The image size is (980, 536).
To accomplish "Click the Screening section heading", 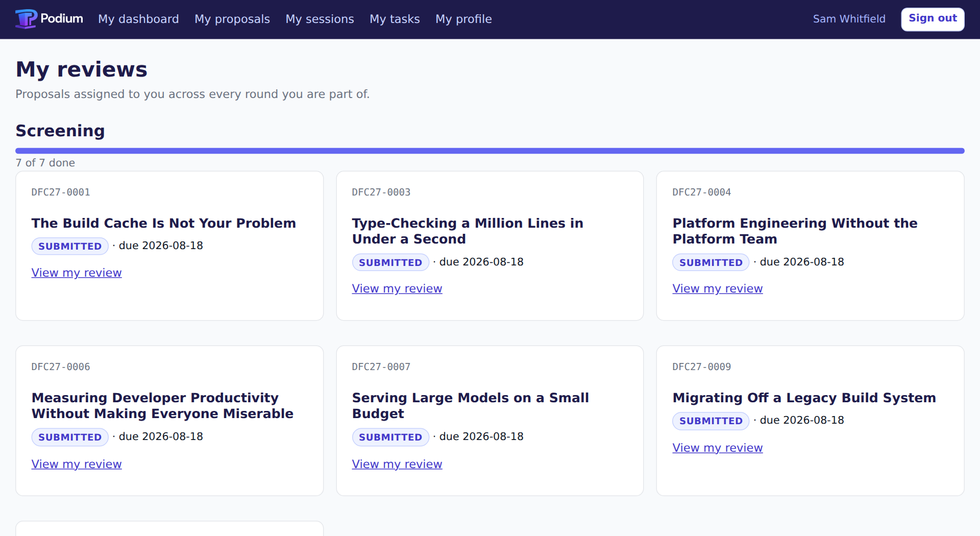I will tap(60, 131).
